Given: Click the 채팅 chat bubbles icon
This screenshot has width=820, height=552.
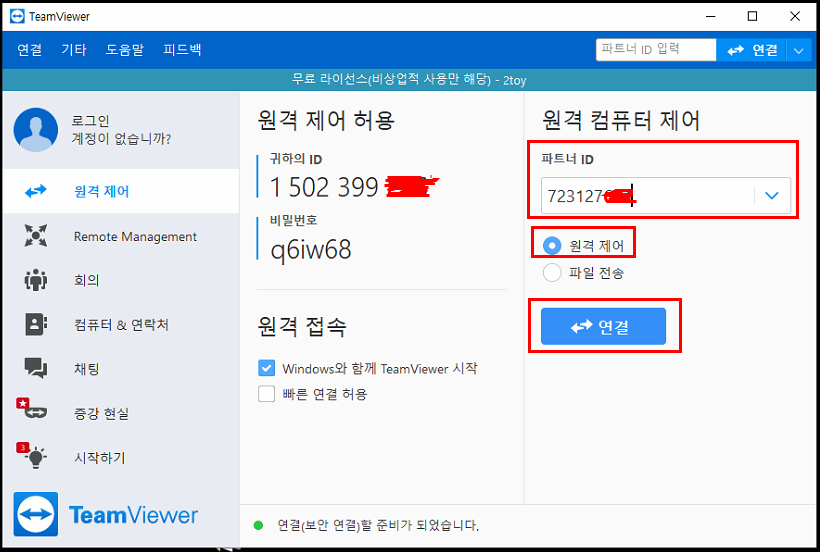Looking at the screenshot, I should (36, 369).
